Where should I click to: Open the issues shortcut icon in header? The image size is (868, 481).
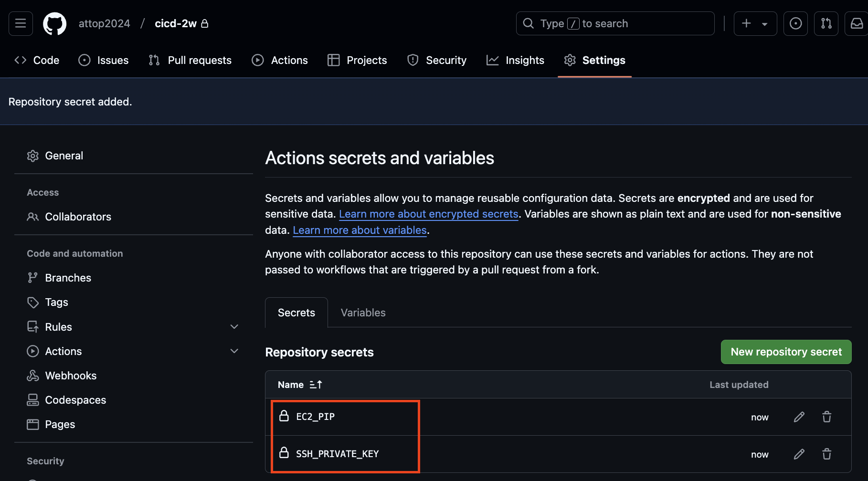[795, 23]
